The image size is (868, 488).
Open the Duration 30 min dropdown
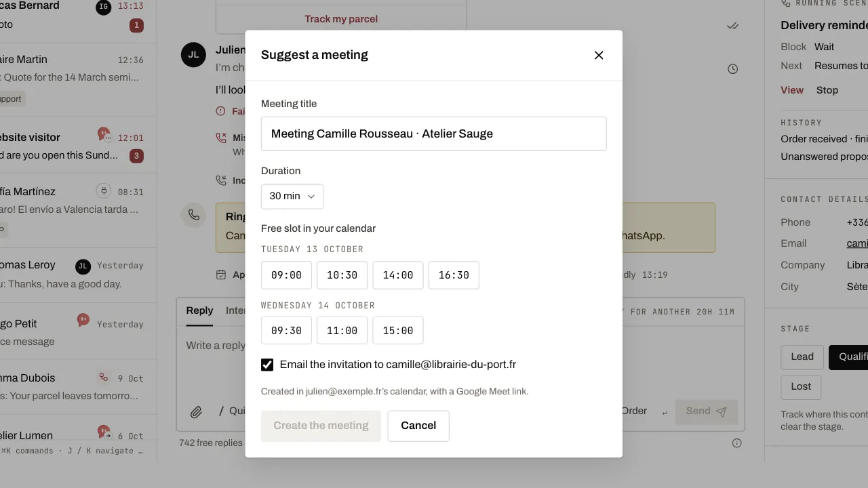pyautogui.click(x=292, y=196)
